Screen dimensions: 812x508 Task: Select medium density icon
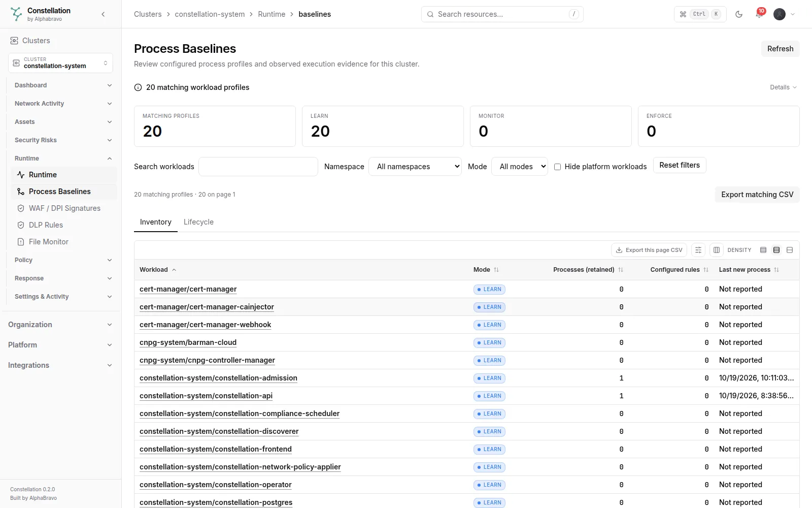(776, 250)
